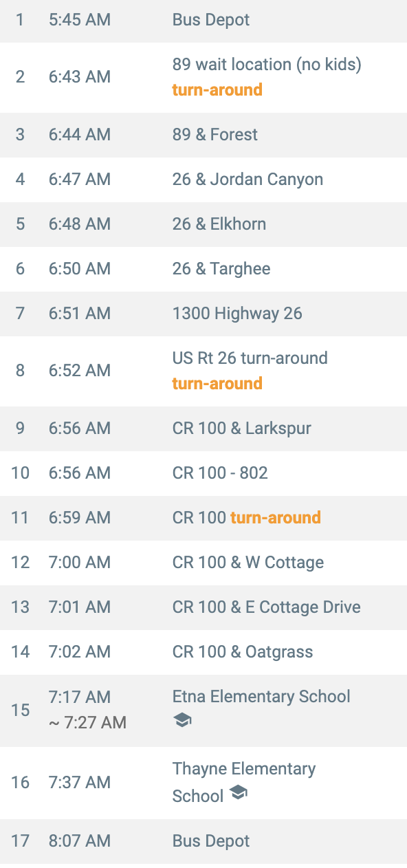Screen dimensions: 407x868
Task: Click the graduation cap icon beside Thayne Elementary School
Action: [238, 793]
